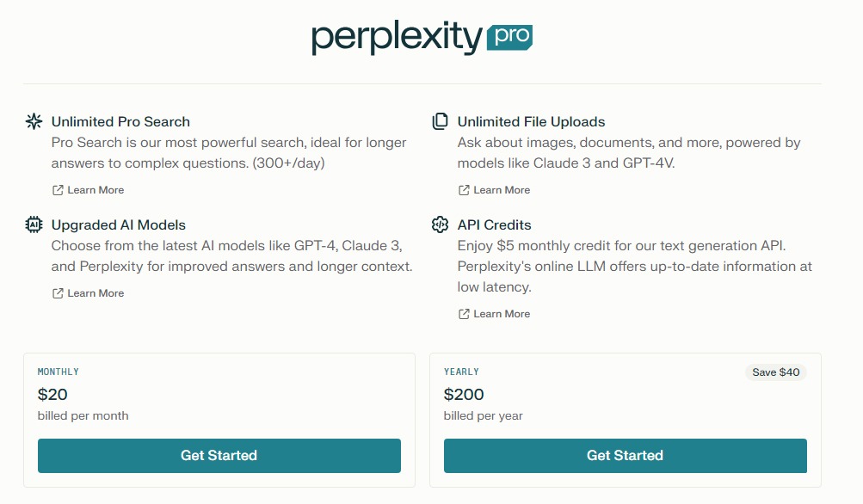Click the 'Save $40' badge
The height and width of the screenshot is (504, 863).
coord(774,372)
